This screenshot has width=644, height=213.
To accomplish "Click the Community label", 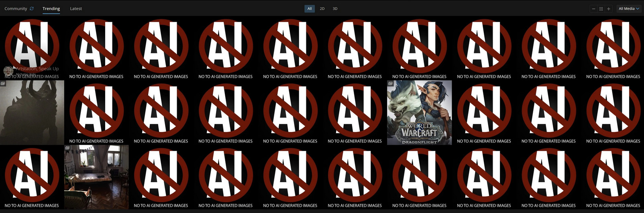I will point(16,8).
